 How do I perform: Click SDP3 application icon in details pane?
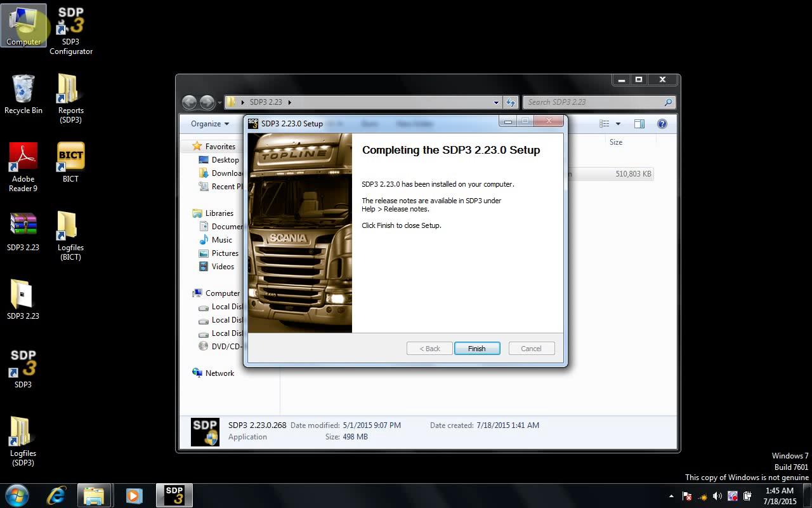pos(206,432)
